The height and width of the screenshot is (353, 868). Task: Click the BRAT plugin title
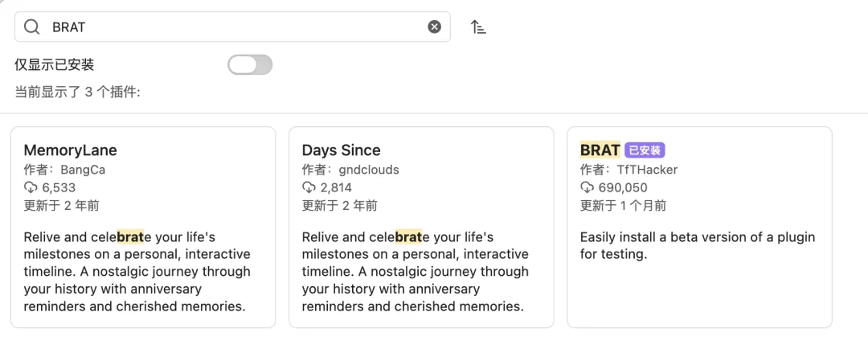(600, 150)
